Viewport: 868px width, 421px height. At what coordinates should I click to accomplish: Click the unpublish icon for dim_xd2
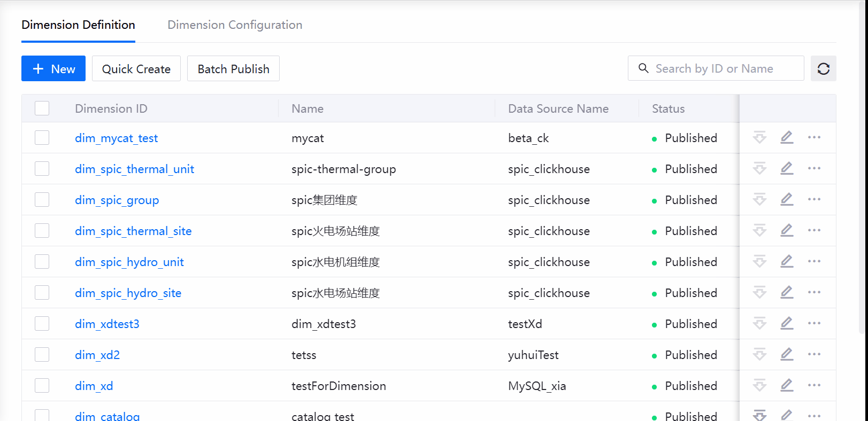point(759,354)
